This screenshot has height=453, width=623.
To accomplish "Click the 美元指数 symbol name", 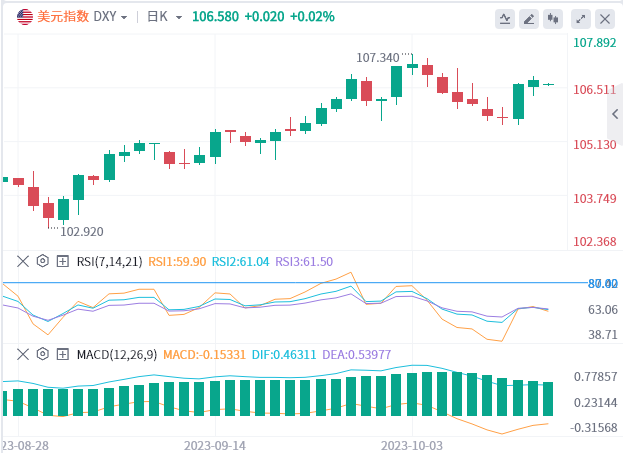I will [62, 17].
